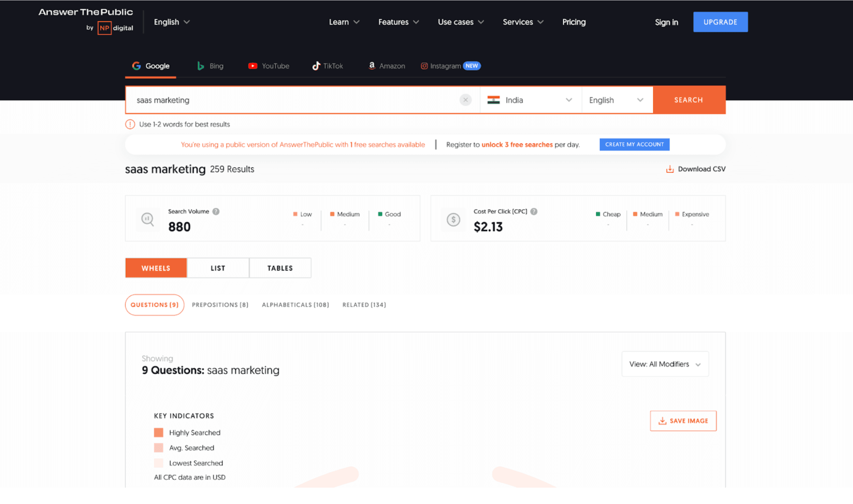Clear the search field with X icon
The height and width of the screenshot is (504, 853).
(465, 100)
